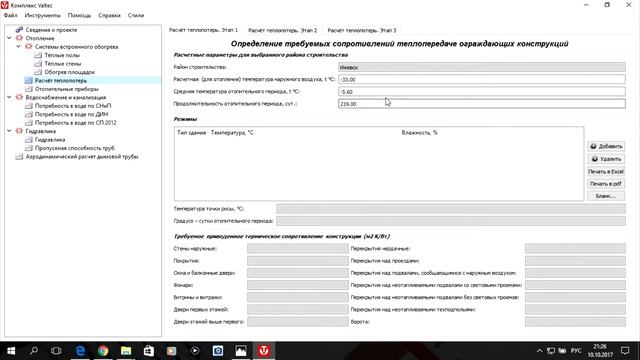This screenshot has width=640, height=360.
Task: Click the Тип здания column header
Action: click(191, 133)
